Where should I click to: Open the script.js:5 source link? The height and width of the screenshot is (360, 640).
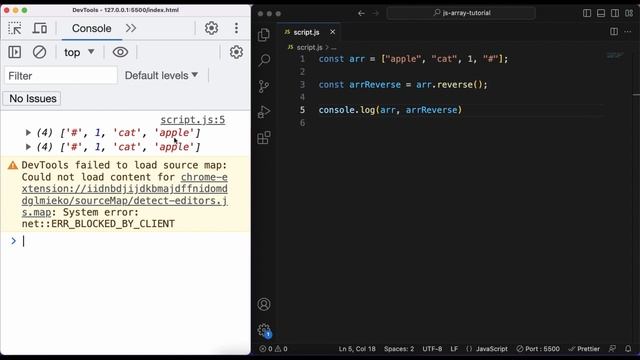click(193, 120)
